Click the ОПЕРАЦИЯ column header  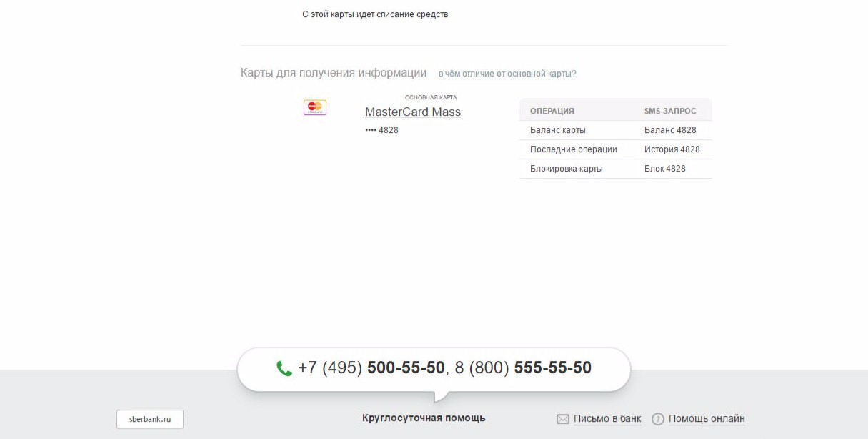tap(552, 111)
